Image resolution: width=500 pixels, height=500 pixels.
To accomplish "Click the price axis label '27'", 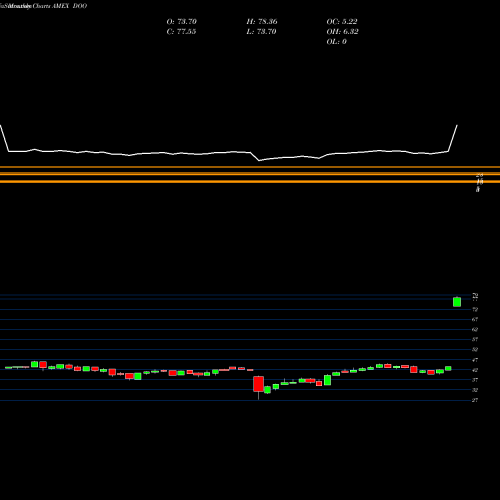I will (475, 400).
